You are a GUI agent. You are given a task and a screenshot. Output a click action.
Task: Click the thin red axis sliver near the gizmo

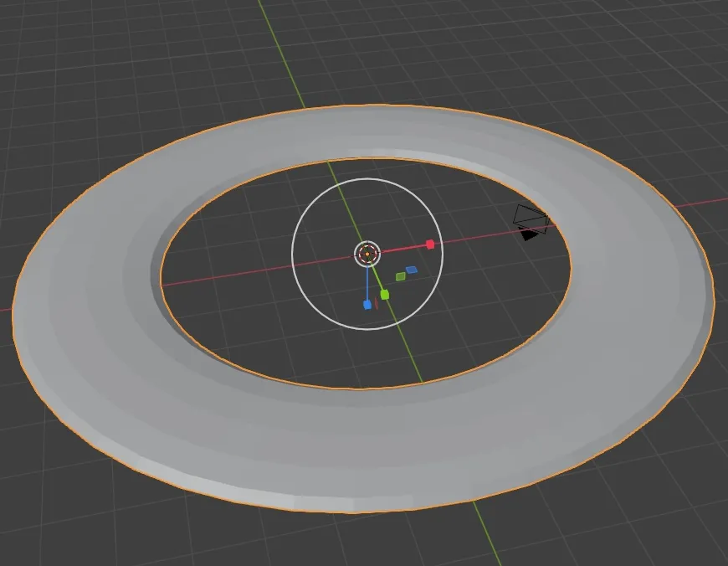tap(377, 303)
